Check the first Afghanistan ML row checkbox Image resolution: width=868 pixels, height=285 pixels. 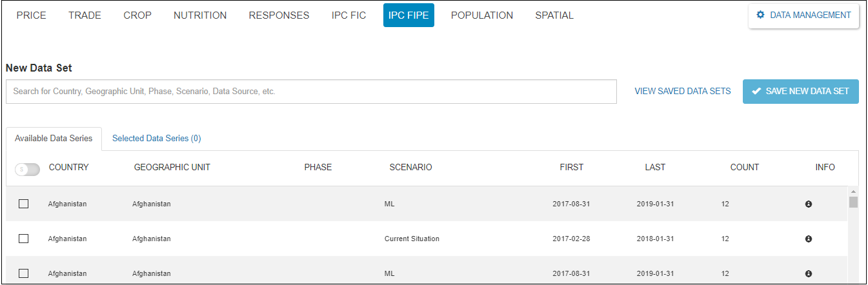(x=24, y=204)
